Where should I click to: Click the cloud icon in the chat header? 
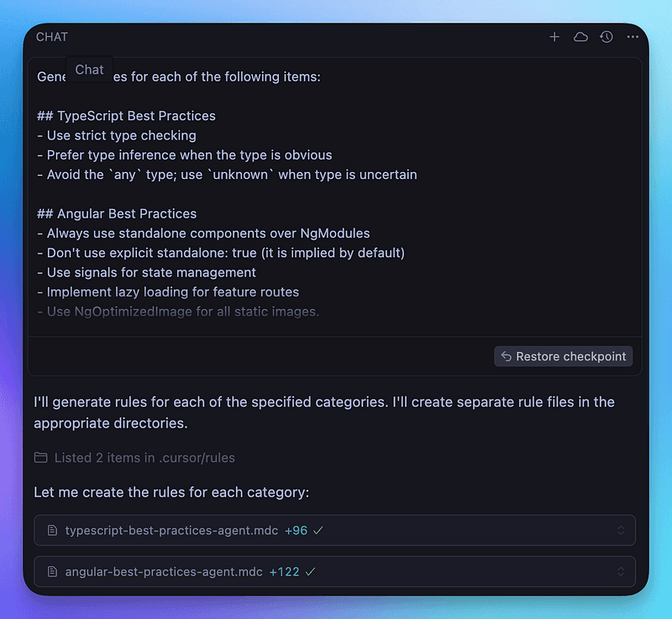pyautogui.click(x=580, y=37)
